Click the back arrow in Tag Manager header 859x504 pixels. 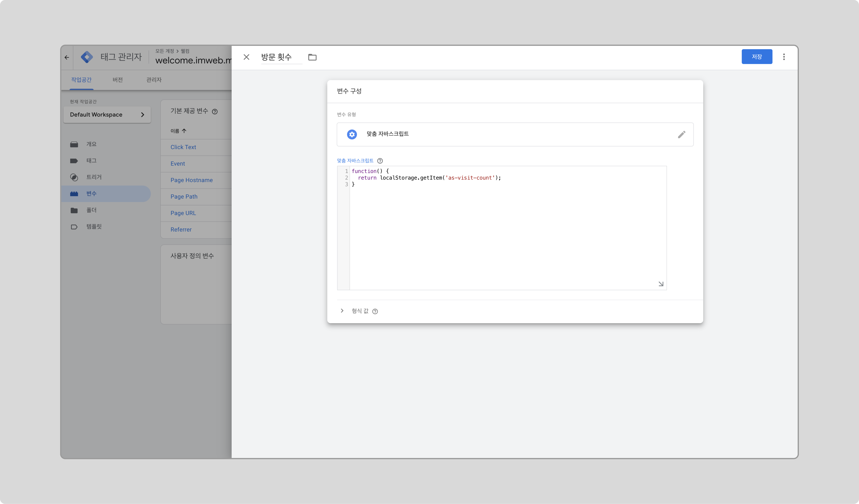pyautogui.click(x=67, y=57)
